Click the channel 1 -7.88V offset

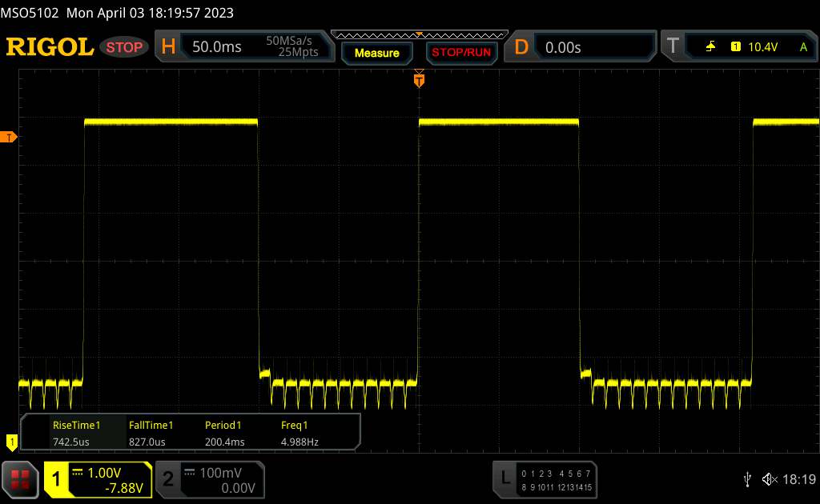point(124,488)
